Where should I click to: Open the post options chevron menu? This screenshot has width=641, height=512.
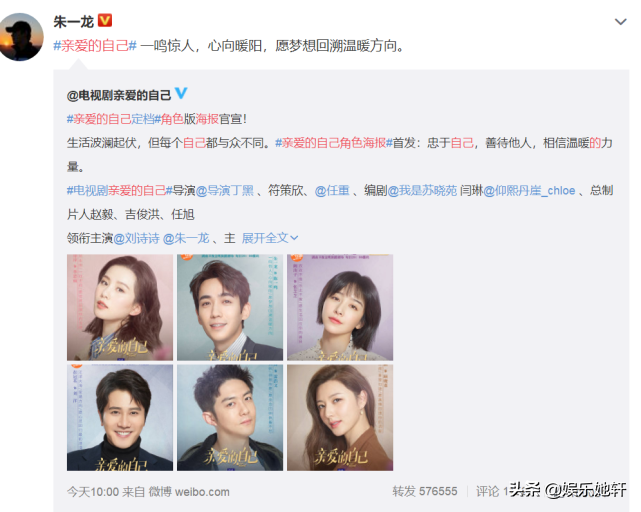[621, 22]
